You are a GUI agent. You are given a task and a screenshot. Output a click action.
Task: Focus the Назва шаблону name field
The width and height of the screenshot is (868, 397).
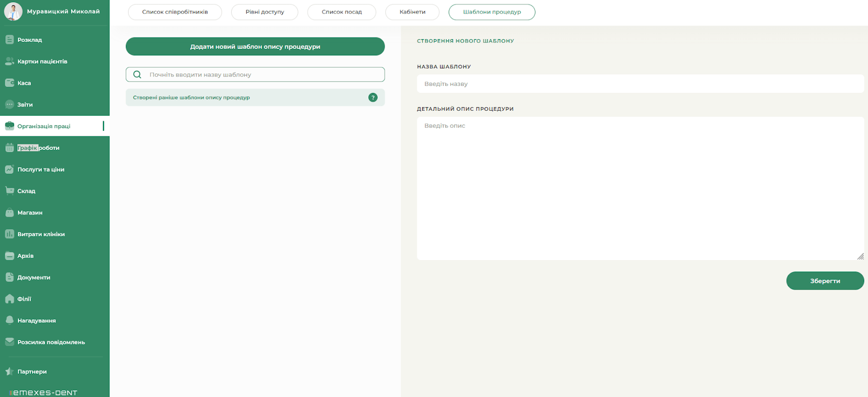[640, 84]
